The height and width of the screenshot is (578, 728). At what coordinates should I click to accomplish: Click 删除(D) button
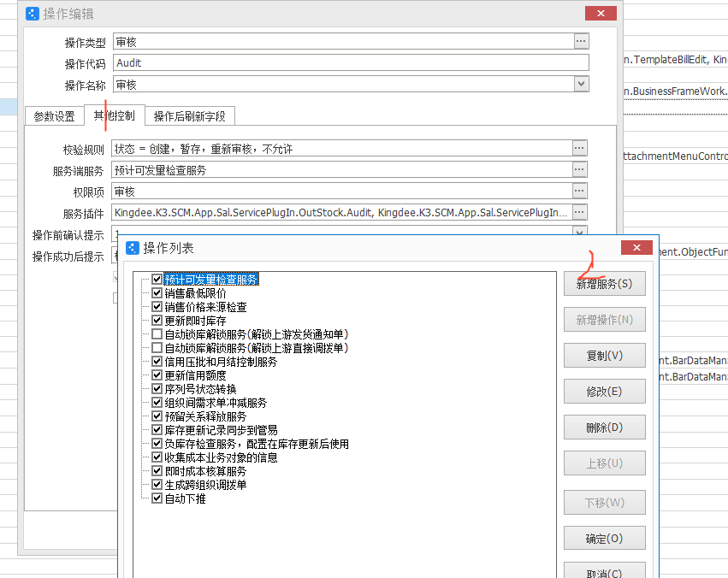click(x=604, y=428)
